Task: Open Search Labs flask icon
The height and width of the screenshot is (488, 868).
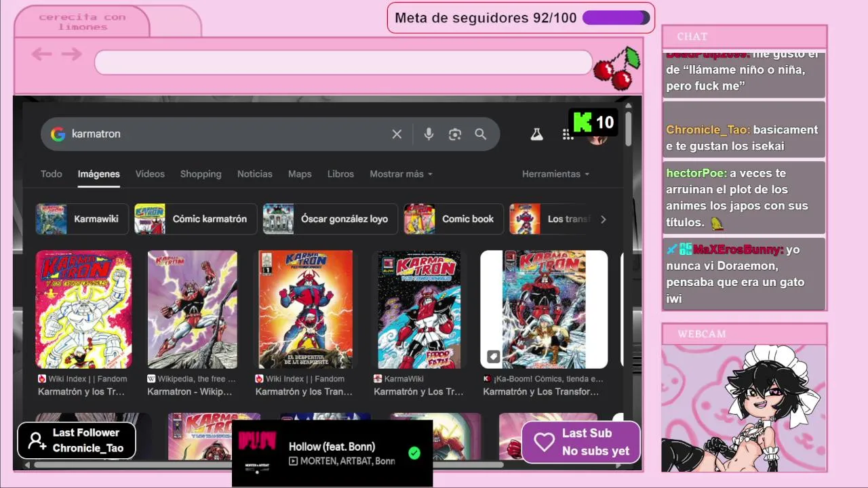Action: pos(536,134)
